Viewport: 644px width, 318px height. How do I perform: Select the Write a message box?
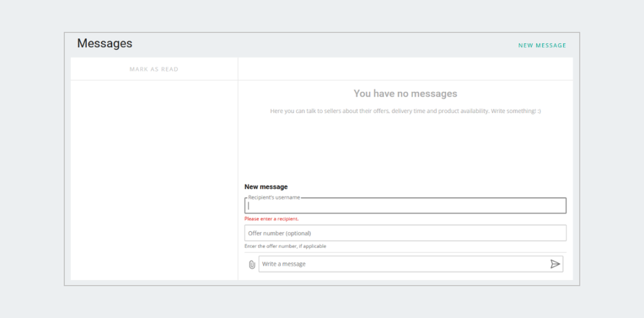click(411, 264)
